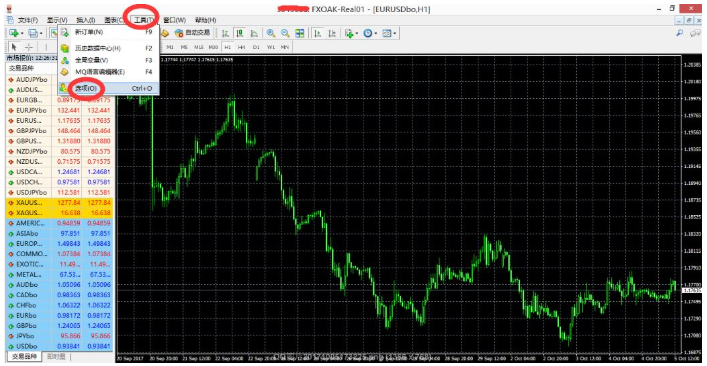Click the search magnifier icon at top right
707x366 pixels.
[x=680, y=33]
